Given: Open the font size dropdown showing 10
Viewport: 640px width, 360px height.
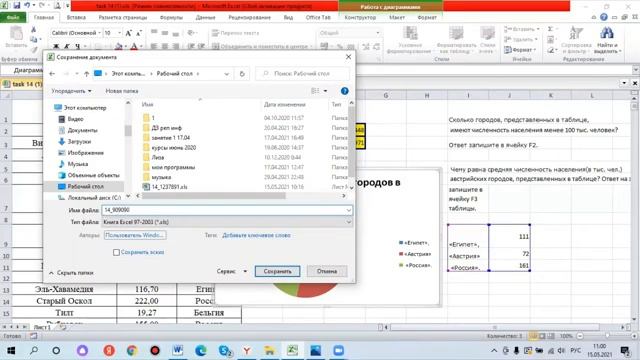Looking at the screenshot, I should [x=119, y=33].
